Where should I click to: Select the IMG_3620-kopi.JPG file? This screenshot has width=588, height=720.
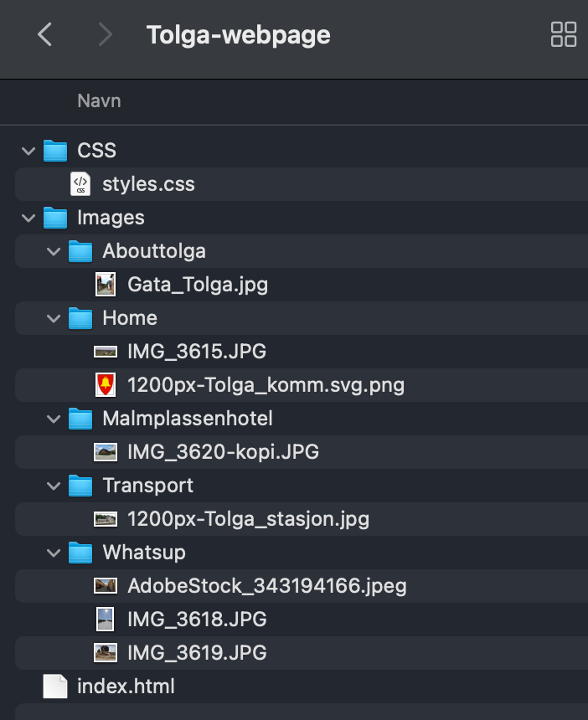click(223, 452)
